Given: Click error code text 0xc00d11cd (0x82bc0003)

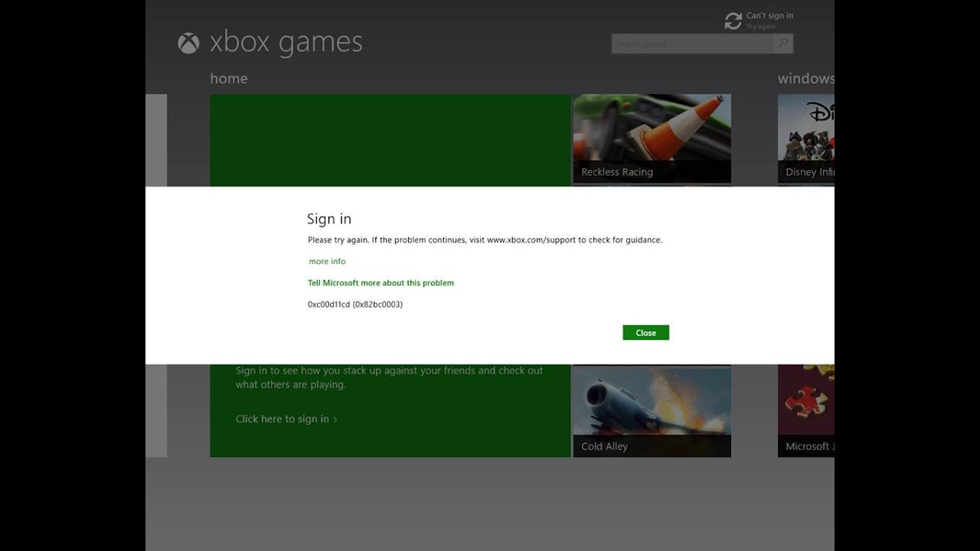Looking at the screenshot, I should tap(355, 304).
